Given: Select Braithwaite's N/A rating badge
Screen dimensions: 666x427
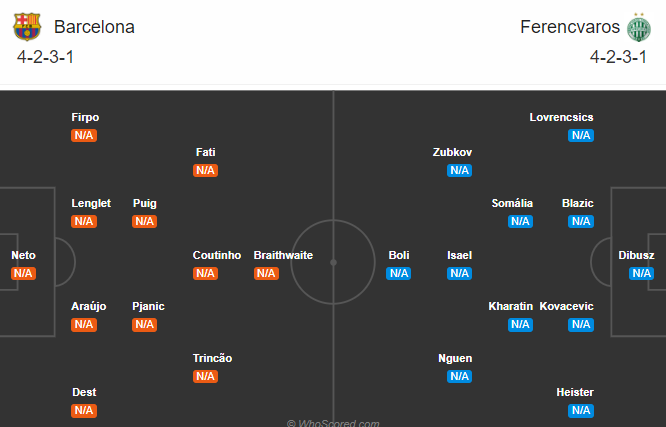Looking at the screenshot, I should click(266, 273).
